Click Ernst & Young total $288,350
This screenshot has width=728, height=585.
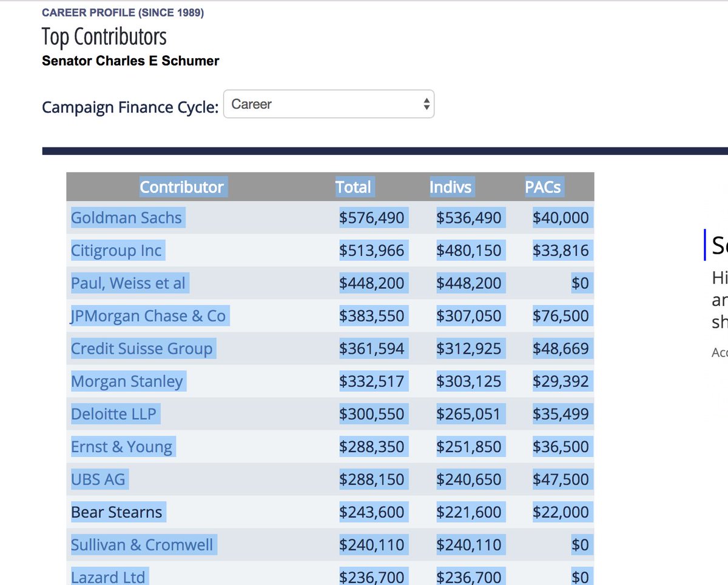372,447
